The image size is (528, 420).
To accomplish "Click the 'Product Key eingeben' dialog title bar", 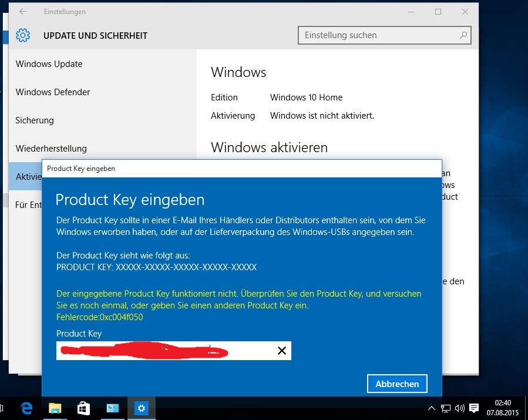I will pos(242,169).
